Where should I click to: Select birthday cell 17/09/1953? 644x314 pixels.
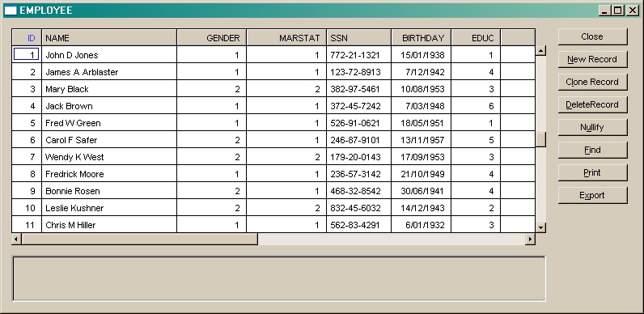[x=421, y=156]
